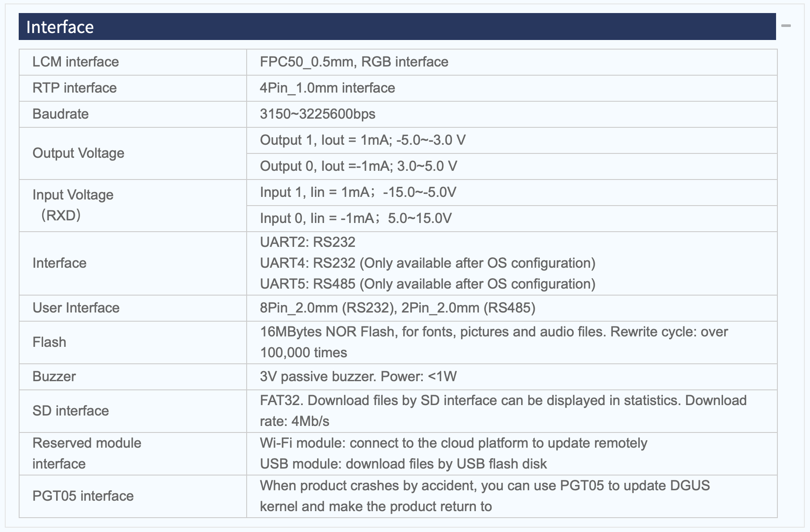
Task: Select the Baudrate label cell
Action: pyautogui.click(x=133, y=114)
